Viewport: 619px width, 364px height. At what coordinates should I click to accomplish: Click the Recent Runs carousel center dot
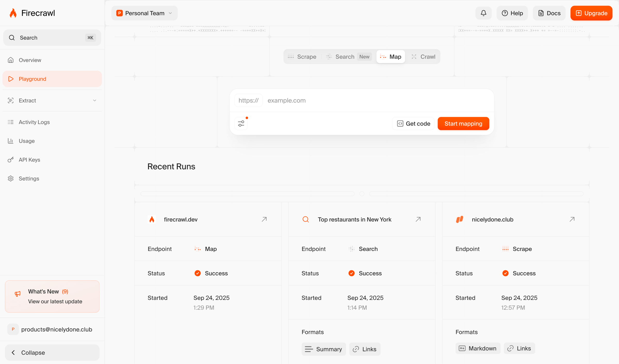coord(362,194)
